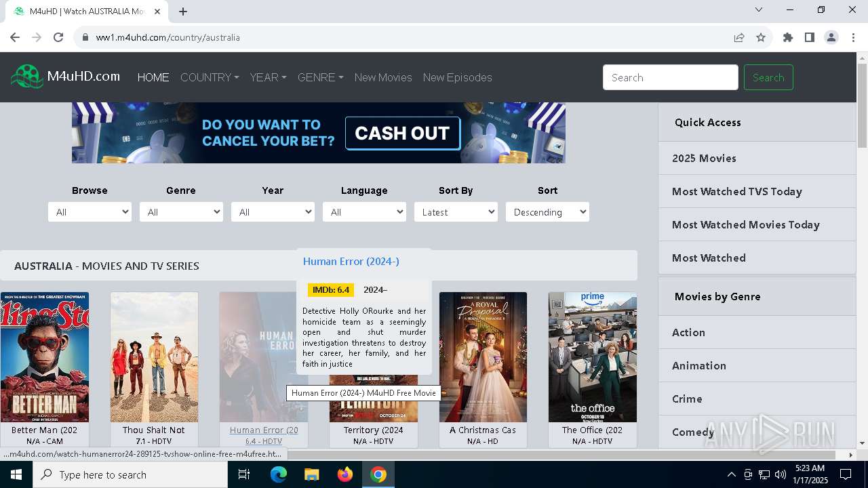This screenshot has height=488, width=868.
Task: Open the tab search chevron
Action: pyautogui.click(x=759, y=9)
